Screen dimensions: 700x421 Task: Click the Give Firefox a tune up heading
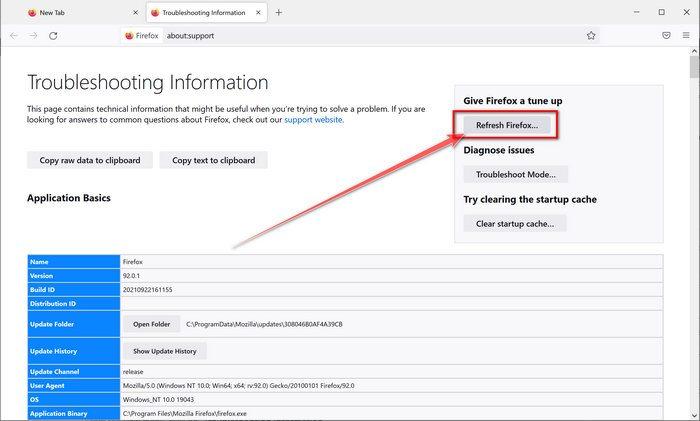pyautogui.click(x=512, y=101)
